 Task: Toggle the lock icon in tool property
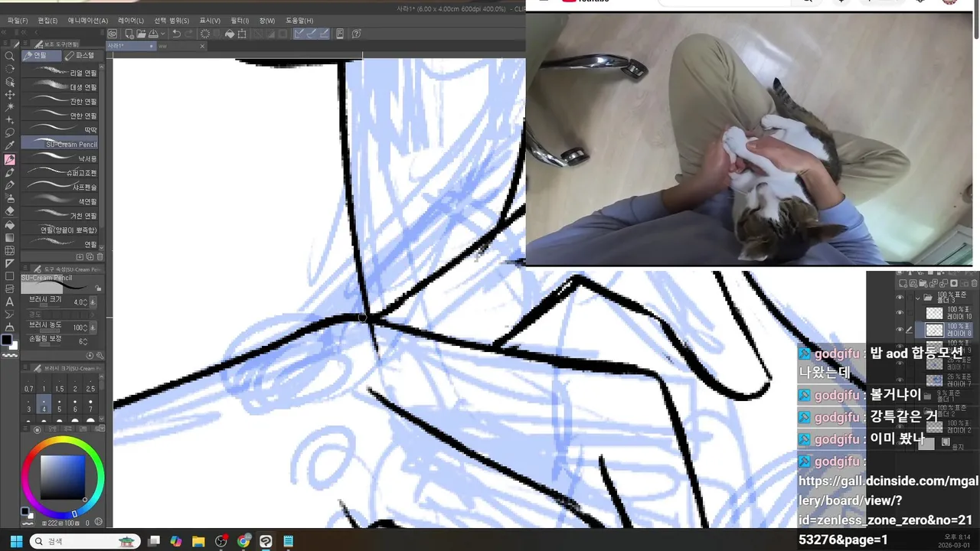(x=98, y=288)
